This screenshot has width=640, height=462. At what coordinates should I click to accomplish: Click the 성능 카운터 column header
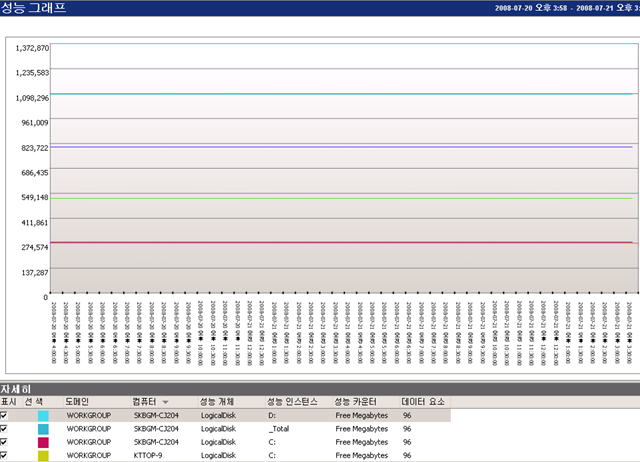(356, 402)
